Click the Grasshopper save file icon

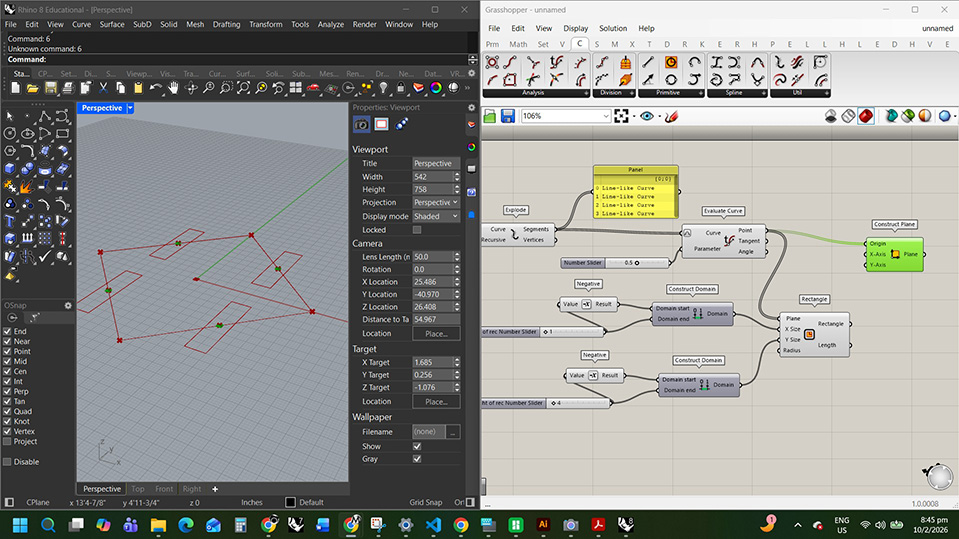507,117
